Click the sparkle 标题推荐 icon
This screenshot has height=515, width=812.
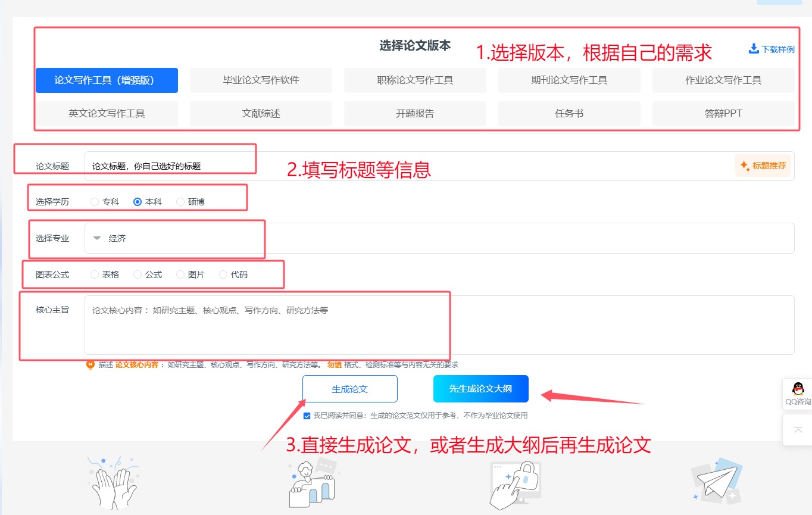pyautogui.click(x=745, y=166)
